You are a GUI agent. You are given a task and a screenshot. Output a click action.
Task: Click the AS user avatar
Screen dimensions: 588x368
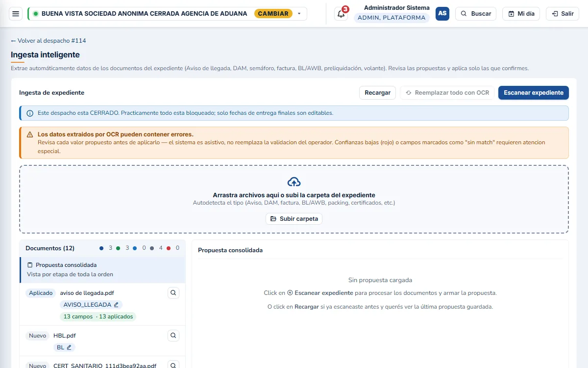tap(442, 14)
